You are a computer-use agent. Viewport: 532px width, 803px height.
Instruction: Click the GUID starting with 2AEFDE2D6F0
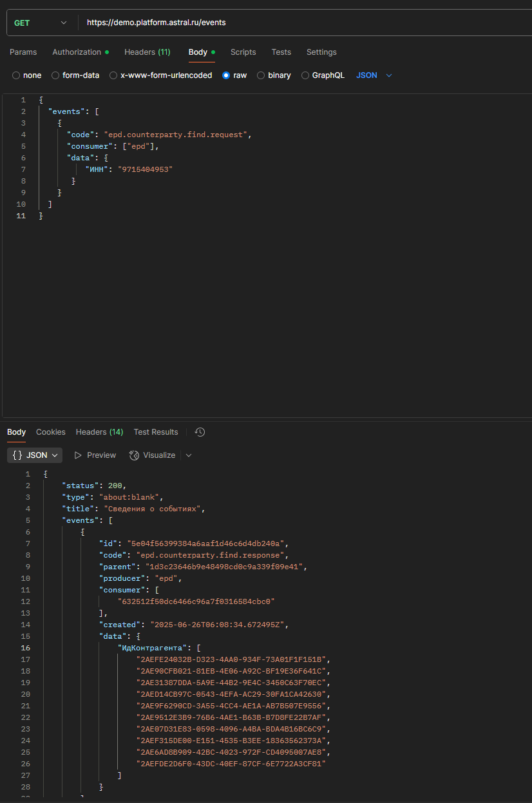(x=231, y=764)
